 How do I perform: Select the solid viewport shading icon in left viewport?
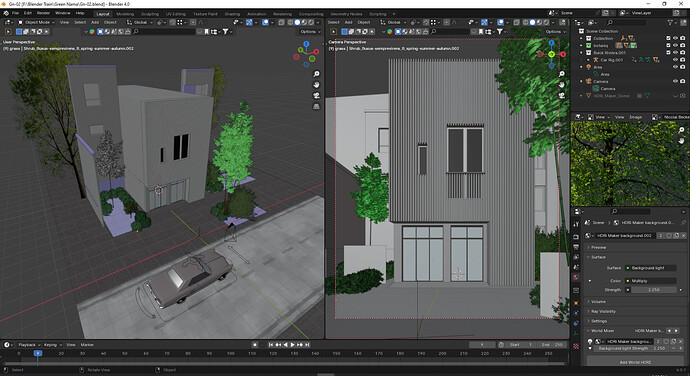297,22
